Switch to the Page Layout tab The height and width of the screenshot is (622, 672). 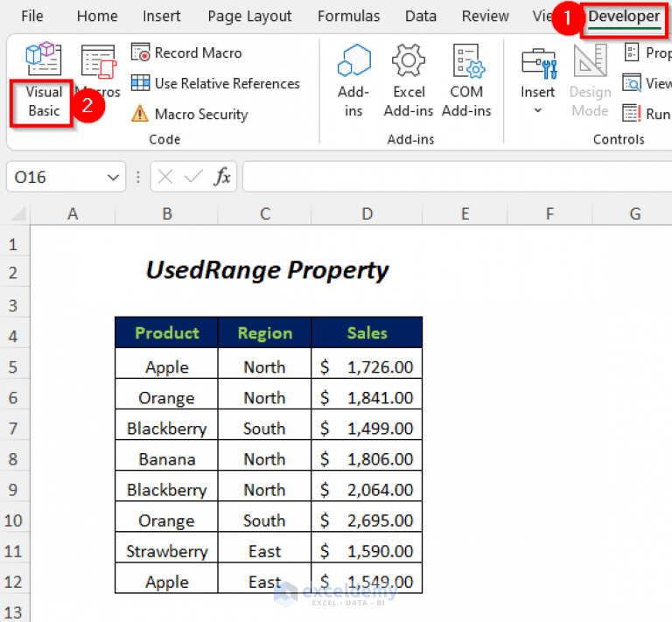point(249,17)
